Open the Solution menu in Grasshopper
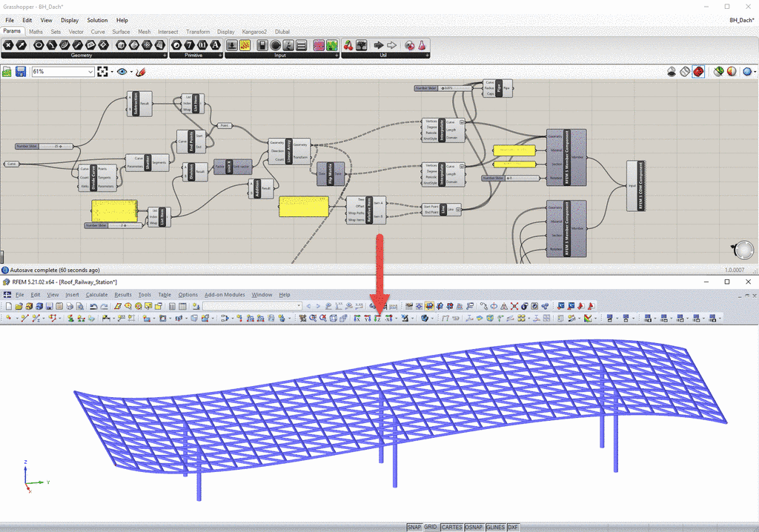This screenshot has height=532, width=759. coord(97,20)
